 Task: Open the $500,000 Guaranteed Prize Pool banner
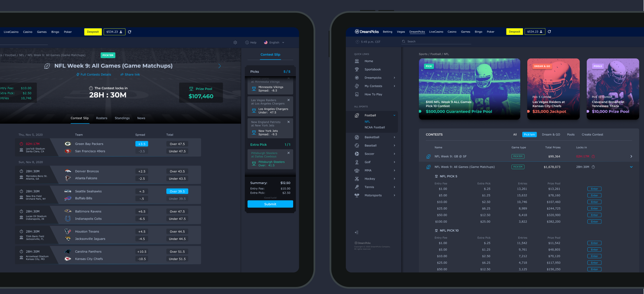click(470, 89)
